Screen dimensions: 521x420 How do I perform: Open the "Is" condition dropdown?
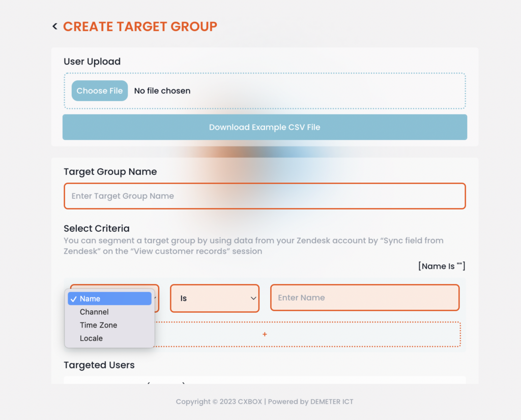215,298
